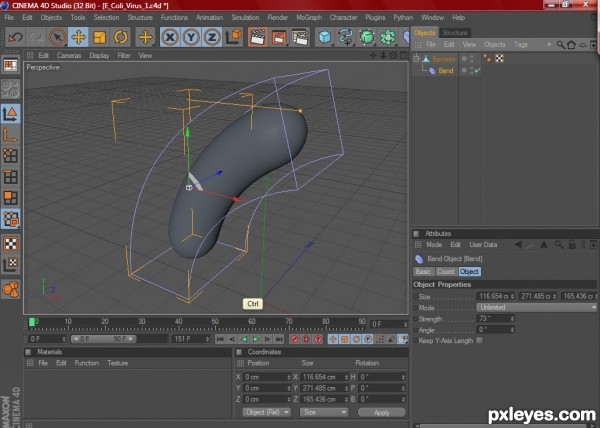Open the Object Manager Tags menu
The height and width of the screenshot is (428, 600).
coord(520,45)
